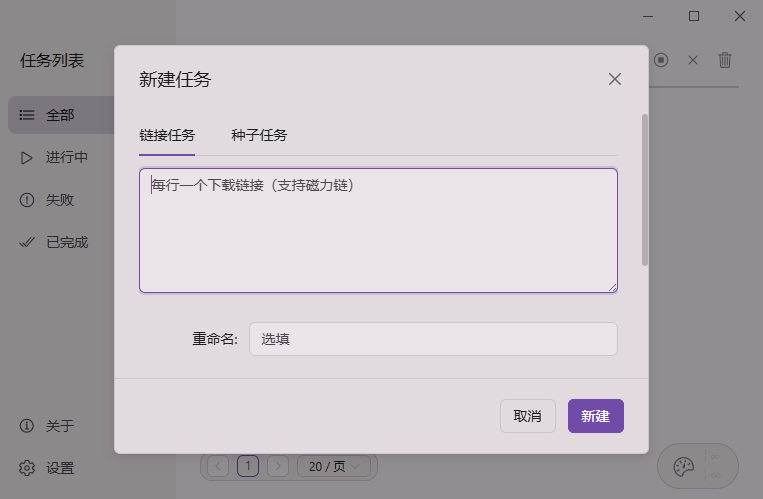The image size is (763, 499).
Task: Click the 新建 button
Action: 596,416
